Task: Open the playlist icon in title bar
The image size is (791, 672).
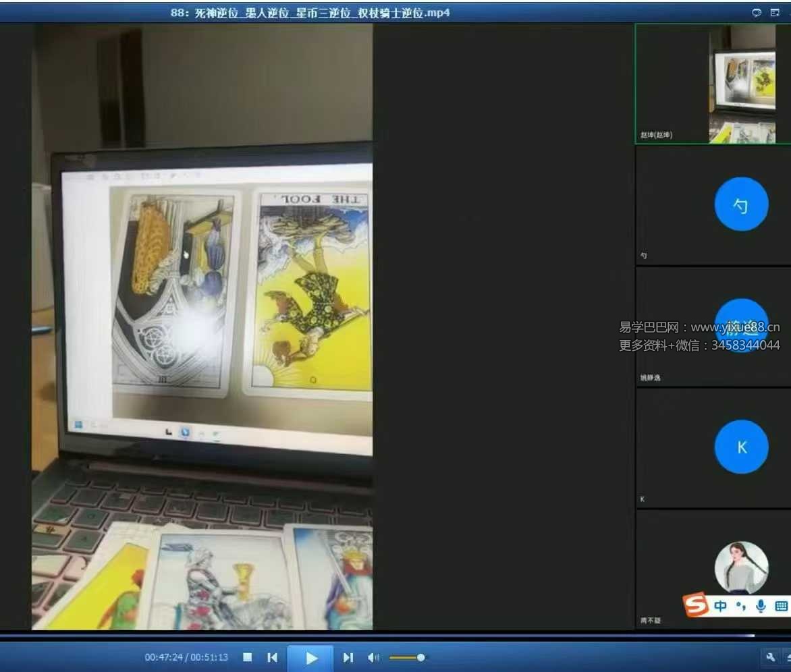Action: 775,13
